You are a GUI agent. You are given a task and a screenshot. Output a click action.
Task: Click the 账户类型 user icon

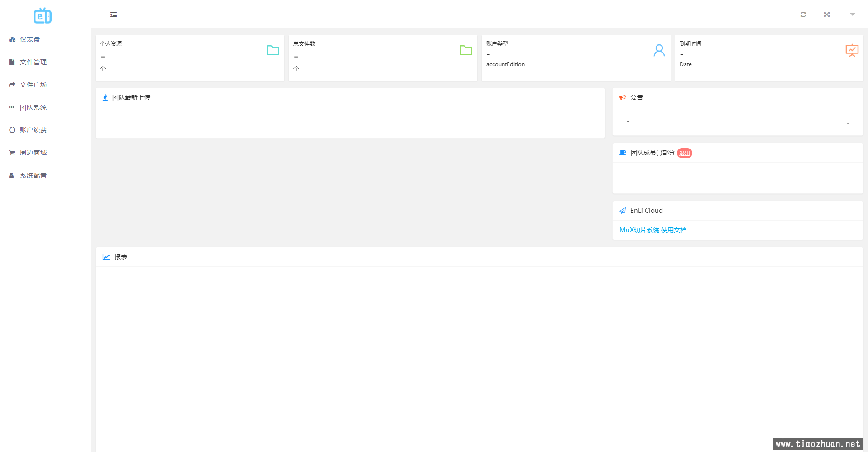[659, 50]
